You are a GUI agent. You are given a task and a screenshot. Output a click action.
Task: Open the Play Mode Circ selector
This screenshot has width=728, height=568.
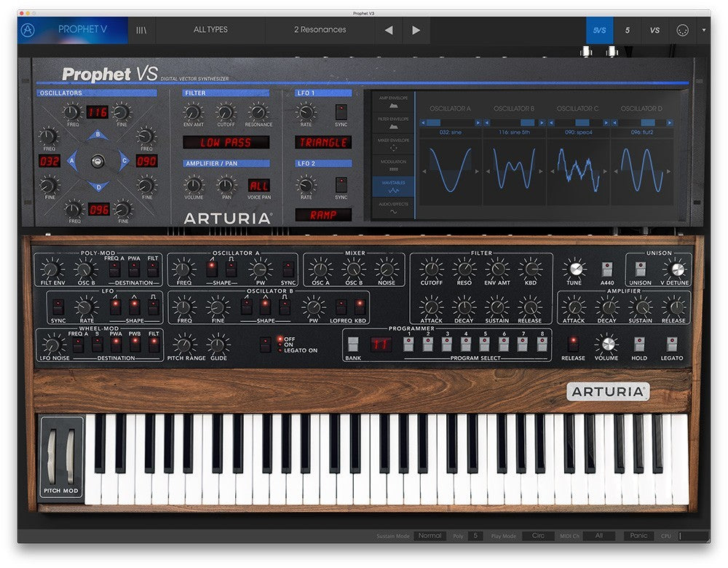pos(538,535)
